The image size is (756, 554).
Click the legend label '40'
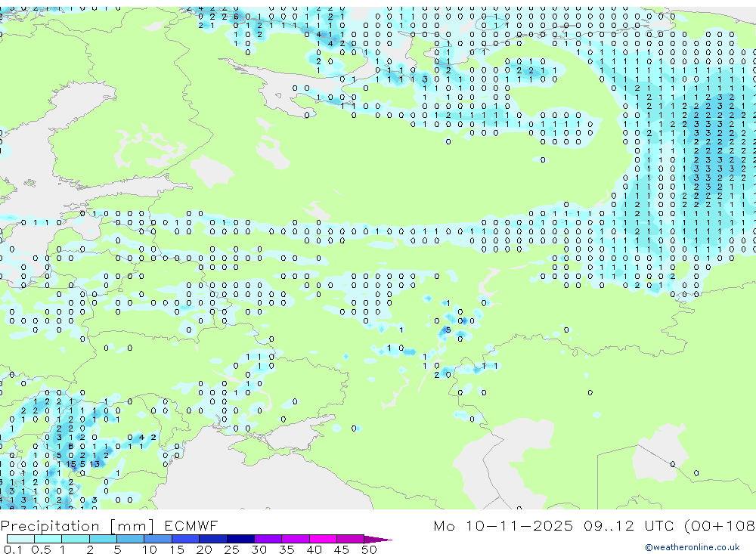tap(314, 549)
